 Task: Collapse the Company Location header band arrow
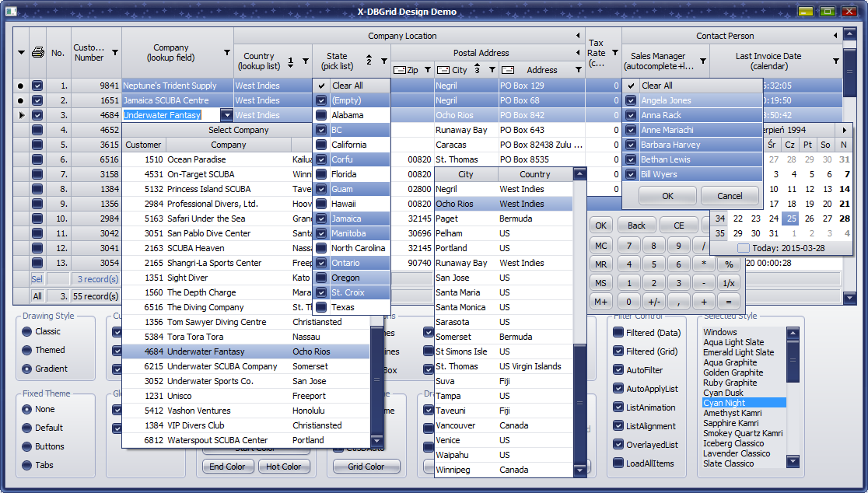[x=578, y=36]
